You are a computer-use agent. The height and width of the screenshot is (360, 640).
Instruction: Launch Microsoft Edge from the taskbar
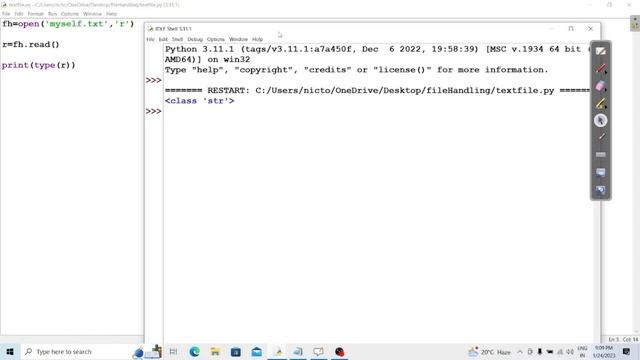tap(194, 351)
